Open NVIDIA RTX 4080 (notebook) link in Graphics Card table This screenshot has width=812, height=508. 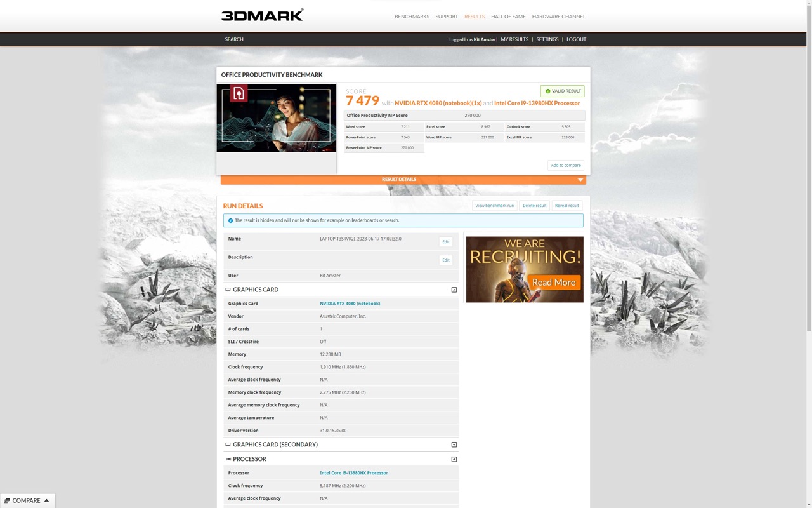tap(350, 304)
